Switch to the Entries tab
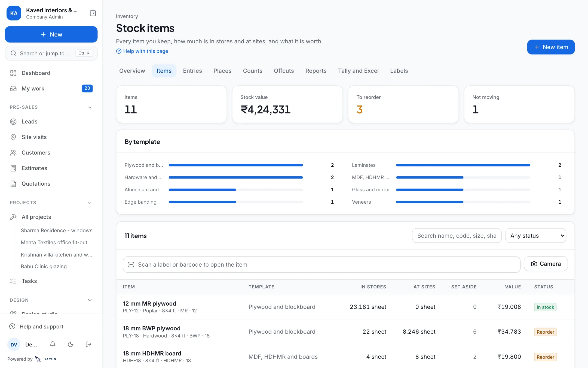 pyautogui.click(x=192, y=71)
